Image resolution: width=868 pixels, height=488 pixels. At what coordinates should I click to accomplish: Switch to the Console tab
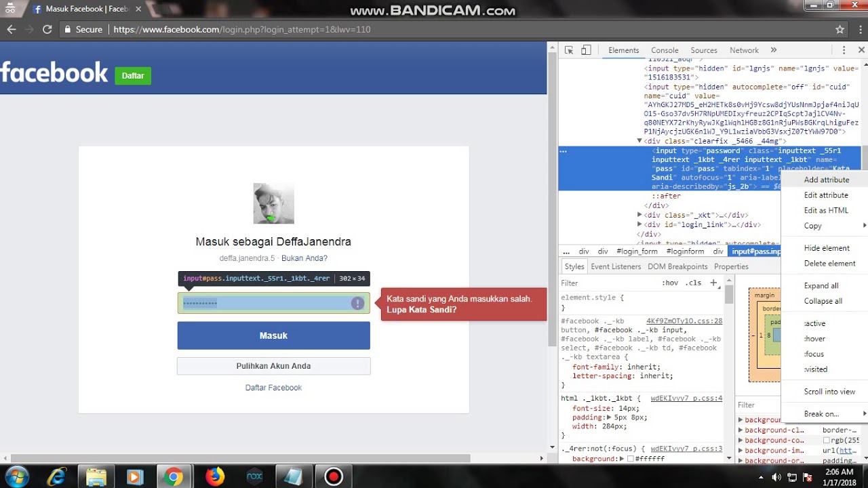pos(665,50)
